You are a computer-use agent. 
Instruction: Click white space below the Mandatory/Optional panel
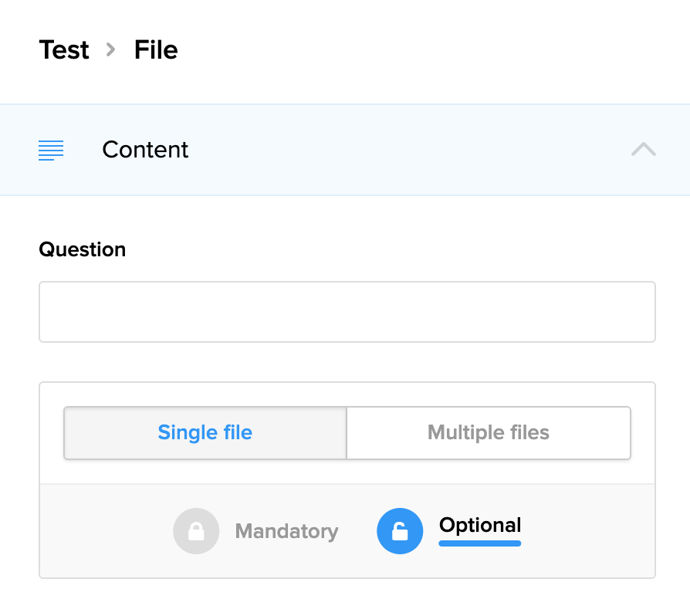(347, 598)
